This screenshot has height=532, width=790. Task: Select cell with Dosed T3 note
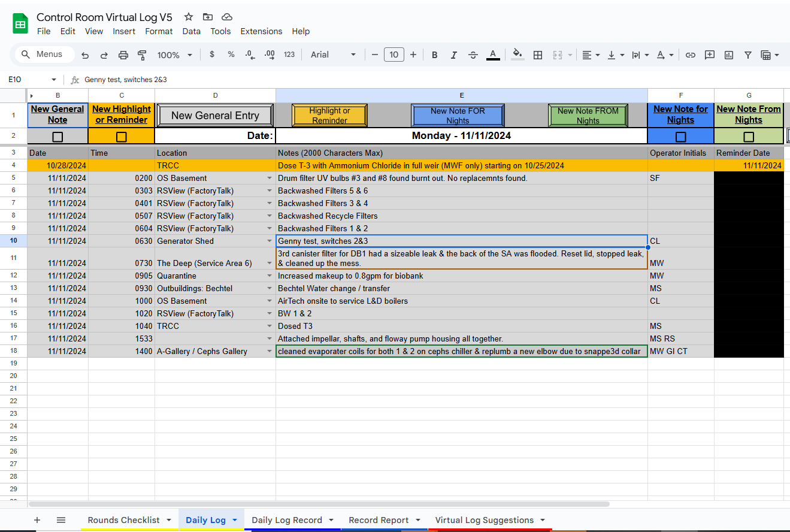click(x=462, y=326)
